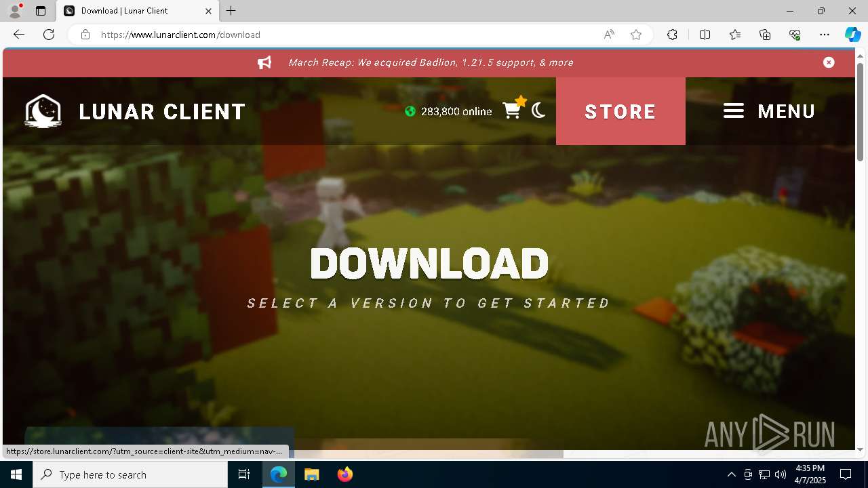Open Edge Settings and more menu
This screenshot has height=488, width=868.
point(825,35)
